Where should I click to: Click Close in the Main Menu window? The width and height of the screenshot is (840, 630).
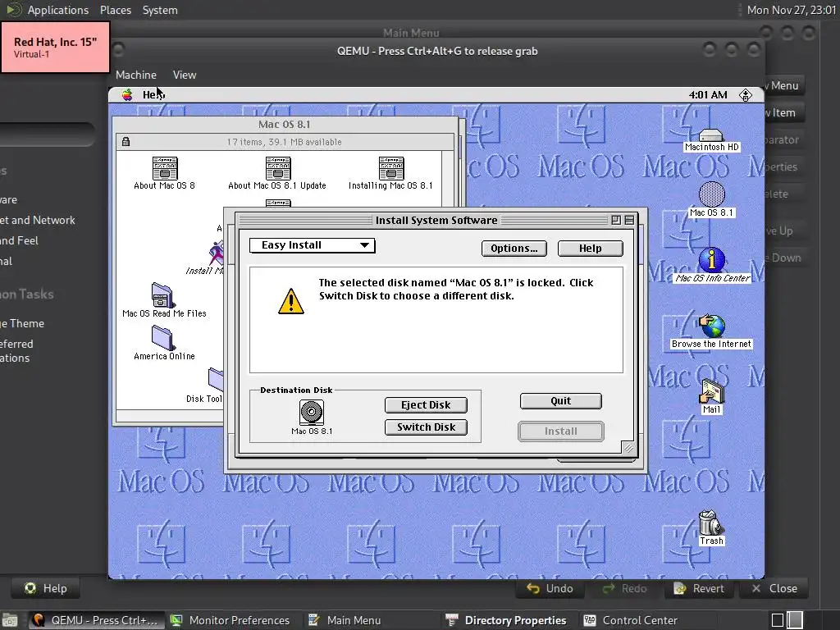(x=774, y=588)
